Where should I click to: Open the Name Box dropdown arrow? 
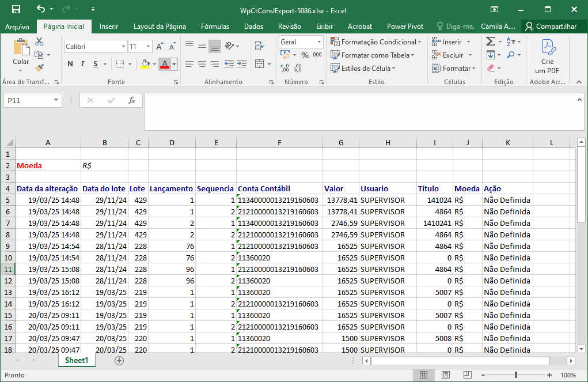[56, 100]
